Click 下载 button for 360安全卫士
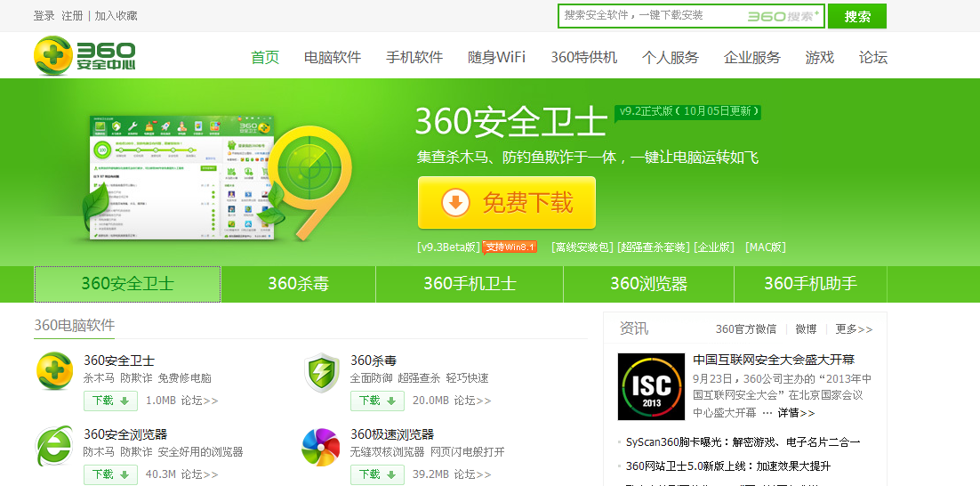This screenshot has height=486, width=980. tap(110, 401)
